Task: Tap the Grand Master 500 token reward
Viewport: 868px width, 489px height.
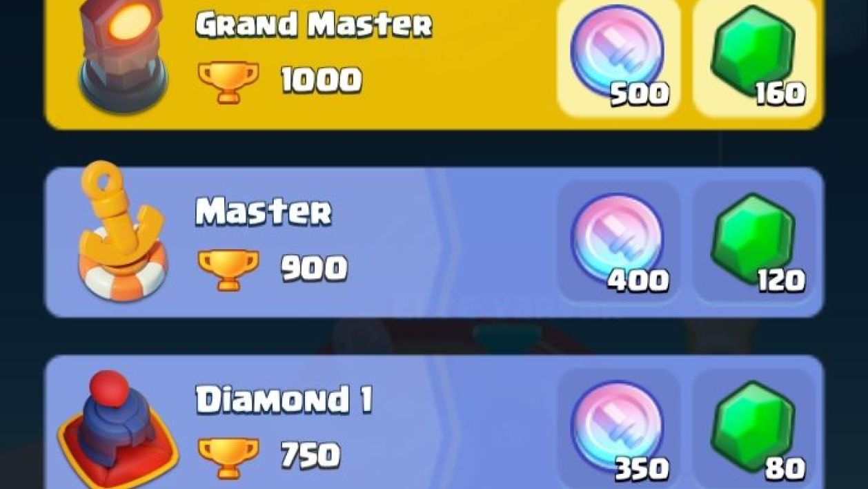Action: (x=618, y=59)
